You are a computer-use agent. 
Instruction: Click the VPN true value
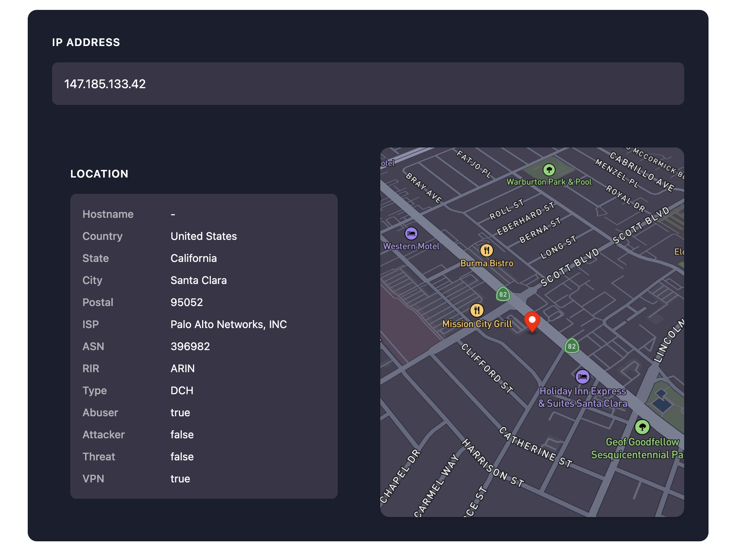[180, 479]
